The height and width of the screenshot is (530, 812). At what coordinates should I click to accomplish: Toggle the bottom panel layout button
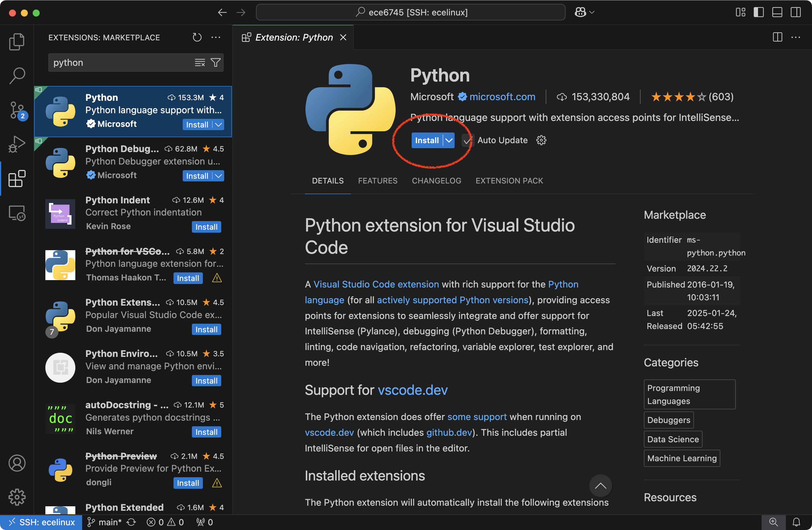click(x=777, y=12)
